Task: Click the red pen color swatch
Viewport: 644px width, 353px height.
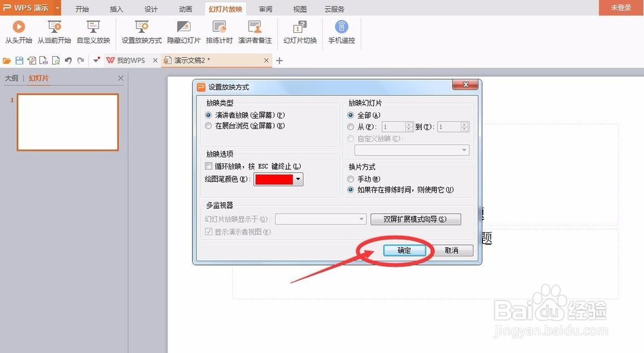Action: click(274, 179)
